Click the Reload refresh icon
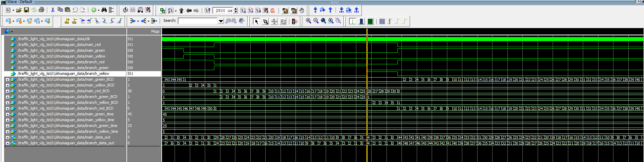This screenshot has height=162, width=644. (x=34, y=10)
